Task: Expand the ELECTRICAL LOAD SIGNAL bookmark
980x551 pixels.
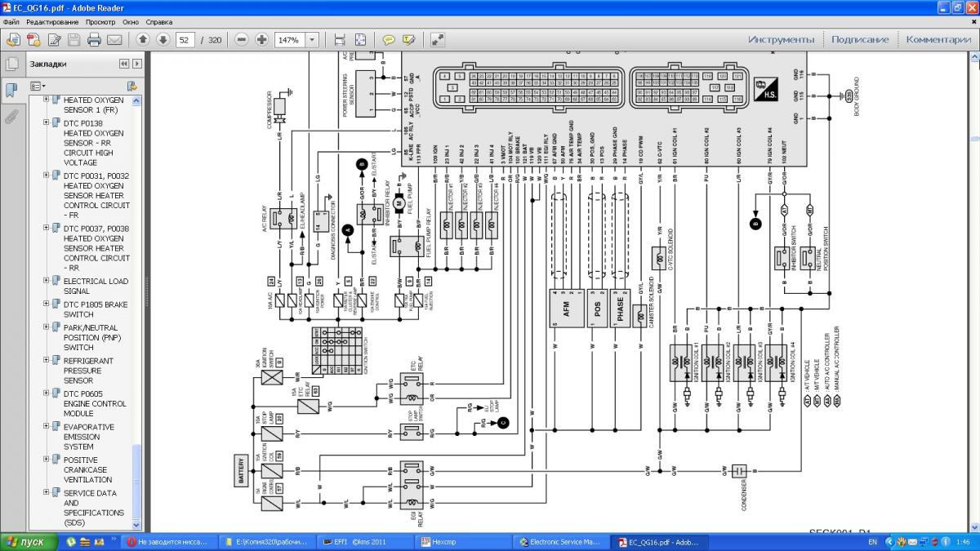Action: [47, 281]
